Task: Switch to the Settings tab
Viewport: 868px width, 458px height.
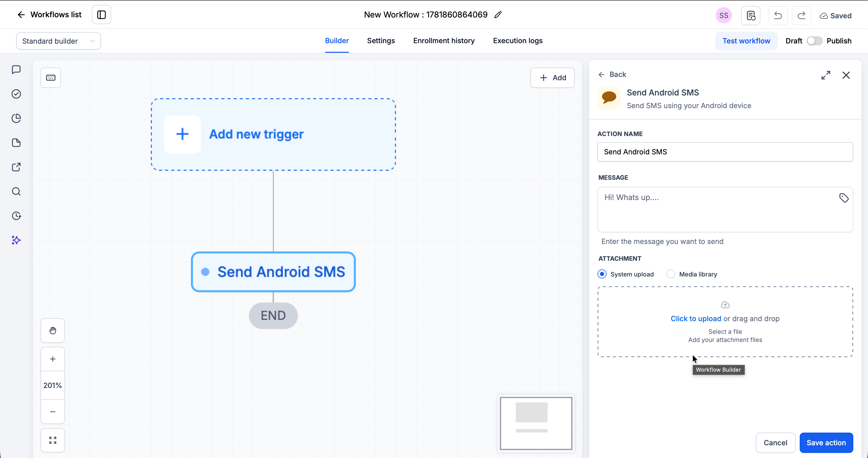Action: pos(381,41)
